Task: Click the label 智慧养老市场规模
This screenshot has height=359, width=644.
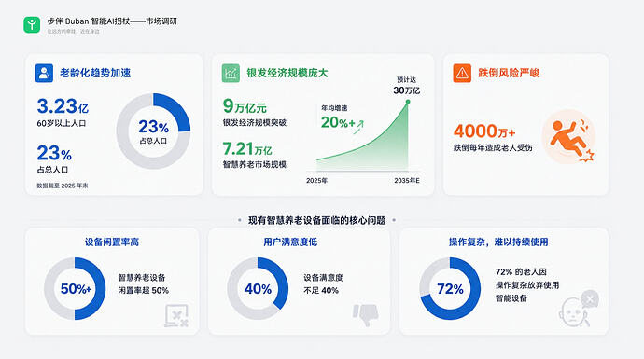Action: point(255,164)
